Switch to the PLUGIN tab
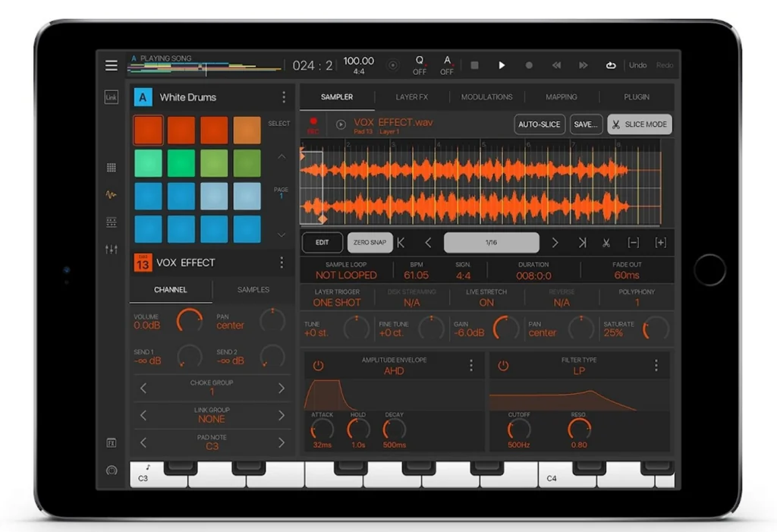Image resolution: width=777 pixels, height=532 pixels. tap(637, 97)
